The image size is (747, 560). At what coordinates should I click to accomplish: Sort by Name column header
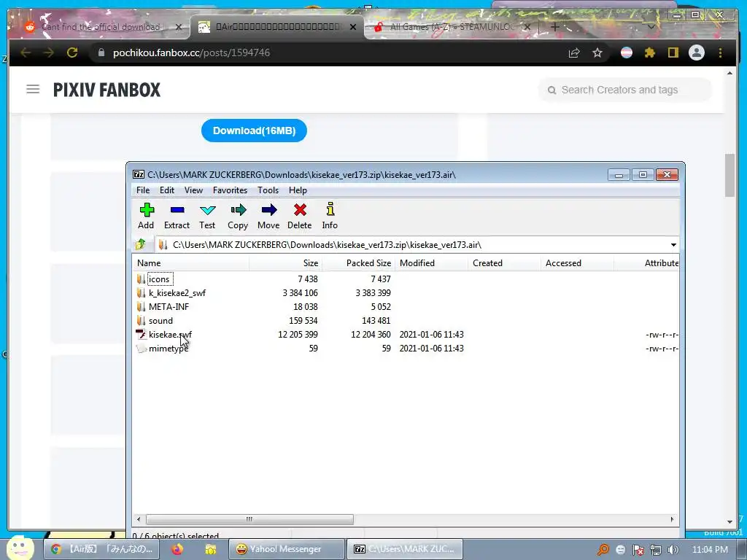pyautogui.click(x=190, y=262)
